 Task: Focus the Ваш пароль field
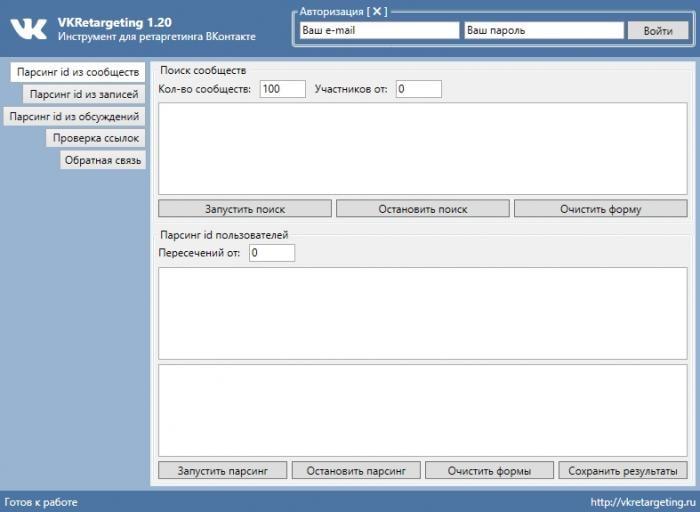pos(544,30)
